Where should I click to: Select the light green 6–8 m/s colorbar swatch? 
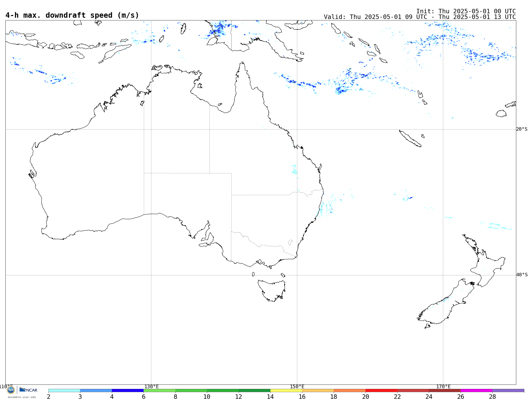160,391
